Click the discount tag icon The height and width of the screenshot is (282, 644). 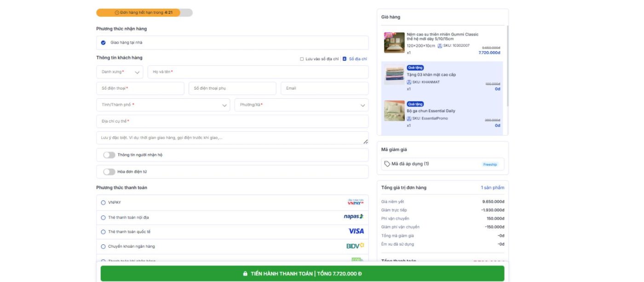pyautogui.click(x=387, y=164)
